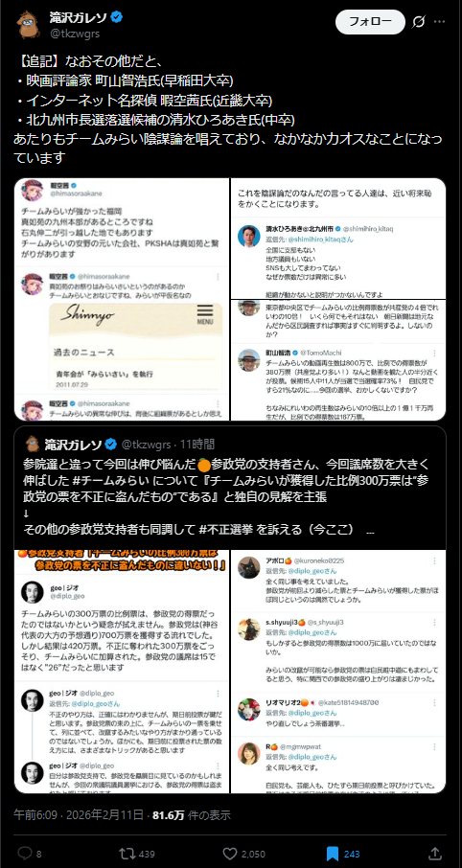Click the post timestamp 午前6:09 2026年2月11日

80,815
